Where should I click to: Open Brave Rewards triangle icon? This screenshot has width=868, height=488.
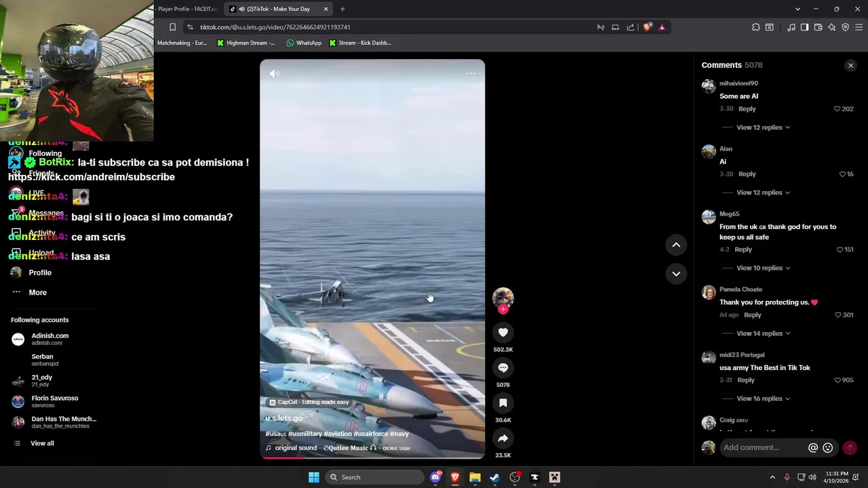click(x=662, y=27)
